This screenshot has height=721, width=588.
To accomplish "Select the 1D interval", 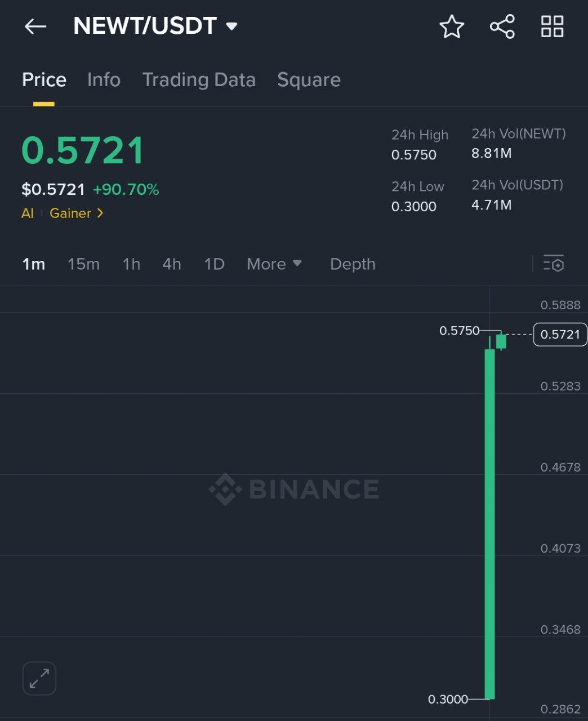I will (214, 264).
